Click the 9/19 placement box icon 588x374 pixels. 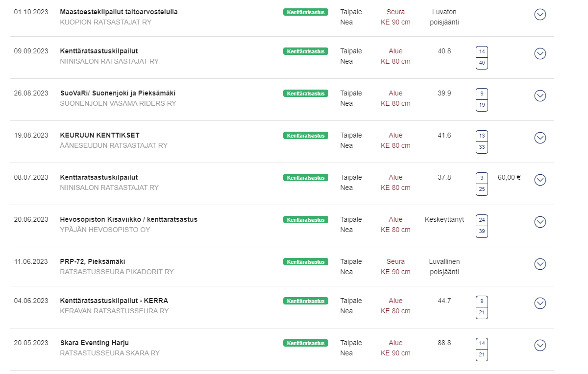(482, 100)
